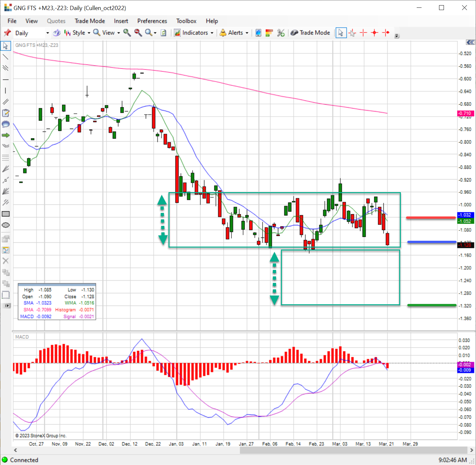Select the rectangle drawing tool
The height and width of the screenshot is (465, 476).
6,214
